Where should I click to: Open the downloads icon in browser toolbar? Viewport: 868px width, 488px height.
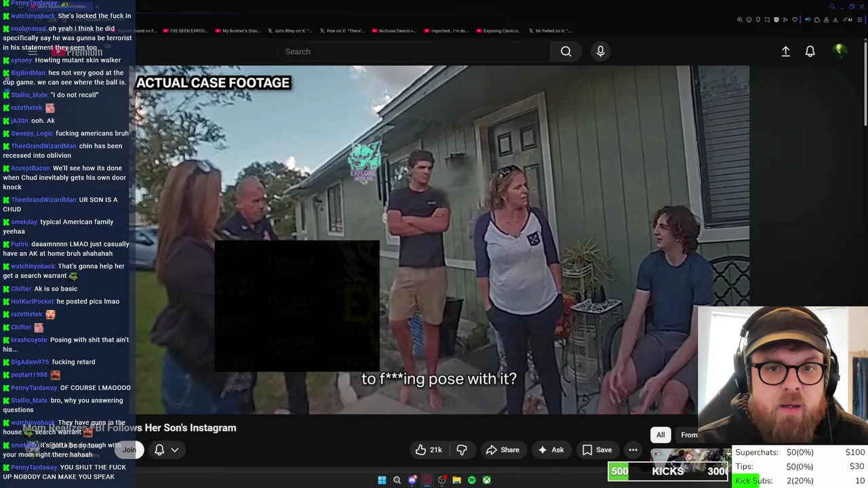click(x=835, y=20)
